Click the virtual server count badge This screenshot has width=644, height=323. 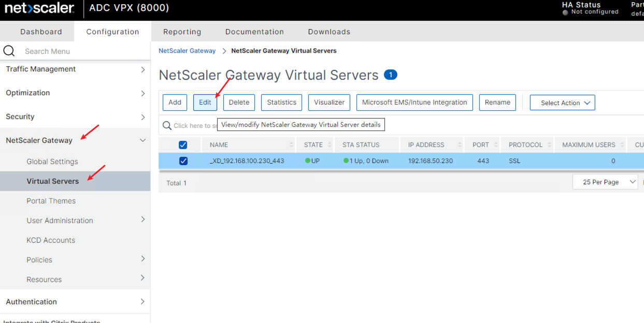pyautogui.click(x=390, y=75)
